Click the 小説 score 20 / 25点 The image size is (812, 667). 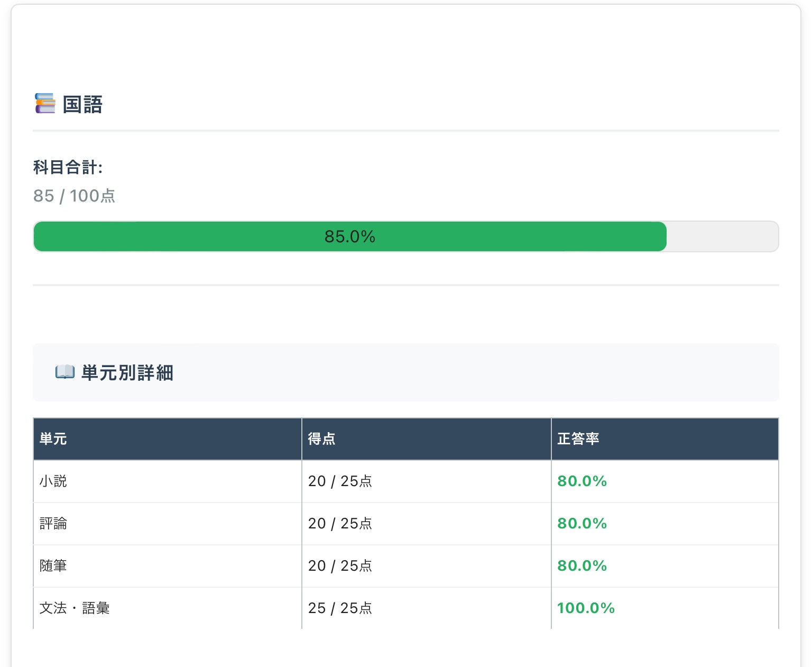coord(340,481)
